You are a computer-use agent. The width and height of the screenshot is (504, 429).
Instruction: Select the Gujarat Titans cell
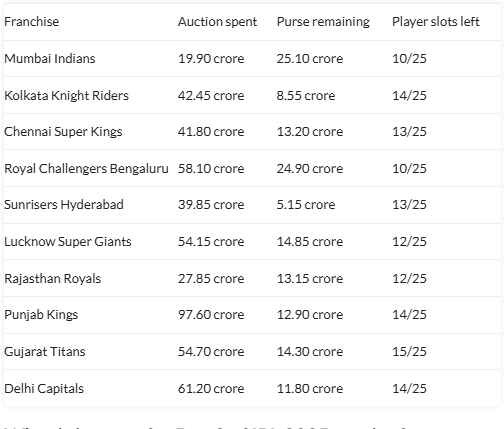(45, 352)
